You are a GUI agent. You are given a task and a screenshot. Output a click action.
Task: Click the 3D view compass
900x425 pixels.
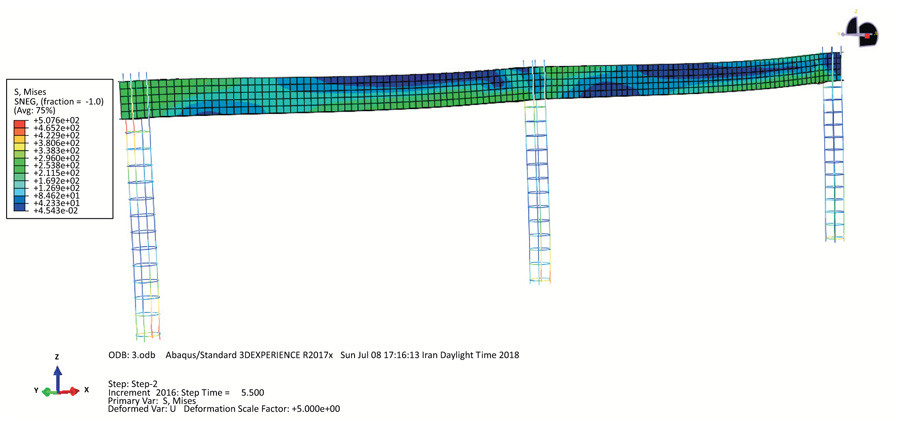tap(861, 31)
